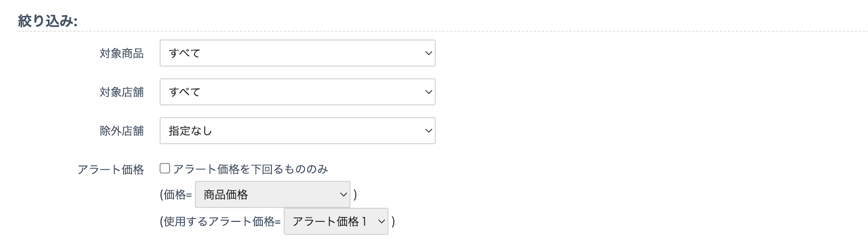Click the chevron arrow beside 商品価格
This screenshot has height=251, width=868.
coord(343,195)
